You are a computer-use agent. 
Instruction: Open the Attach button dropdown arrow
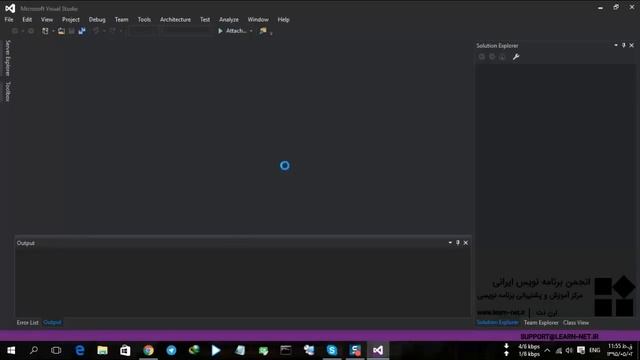(x=251, y=31)
